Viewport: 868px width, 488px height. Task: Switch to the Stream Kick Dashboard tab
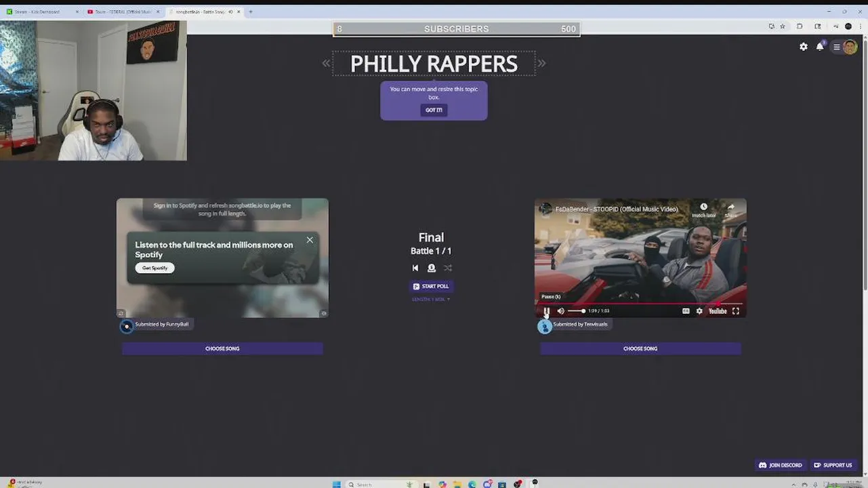42,12
